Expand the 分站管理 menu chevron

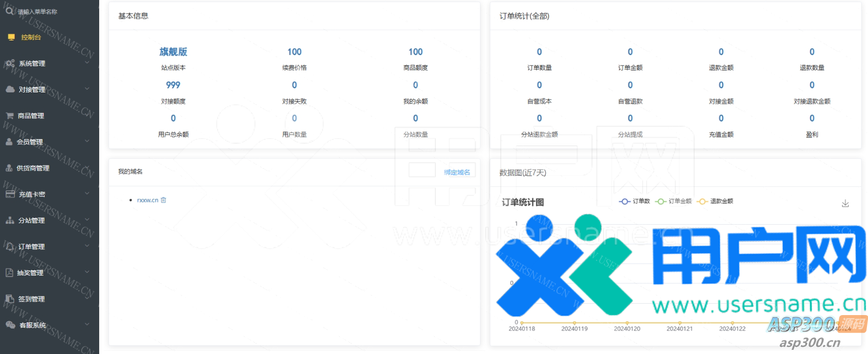click(x=87, y=220)
